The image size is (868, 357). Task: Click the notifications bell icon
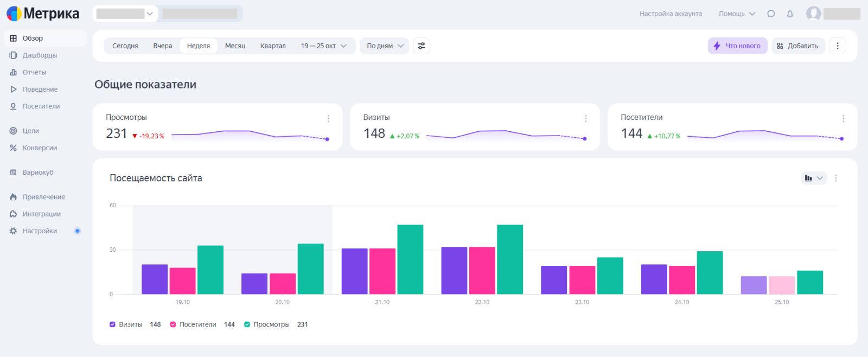click(790, 14)
